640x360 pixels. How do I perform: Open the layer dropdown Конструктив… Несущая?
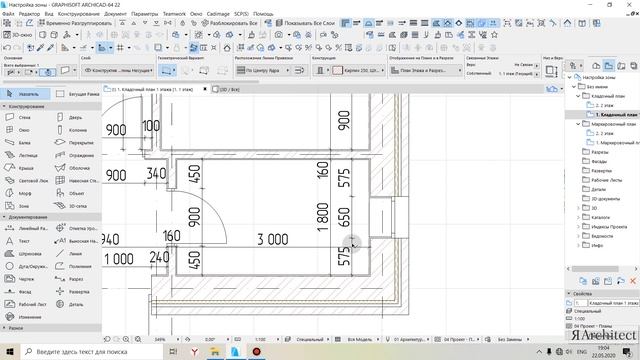118,71
